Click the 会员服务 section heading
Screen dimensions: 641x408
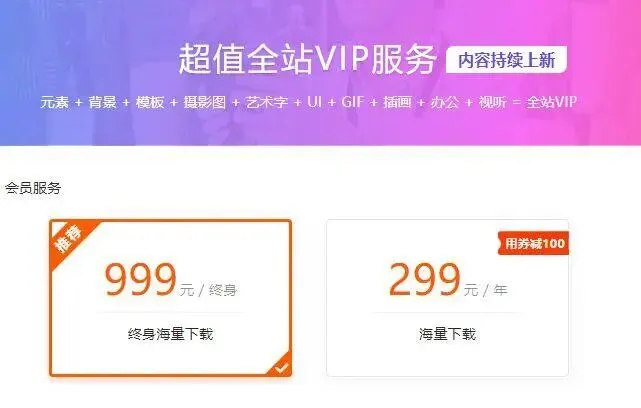(33, 188)
